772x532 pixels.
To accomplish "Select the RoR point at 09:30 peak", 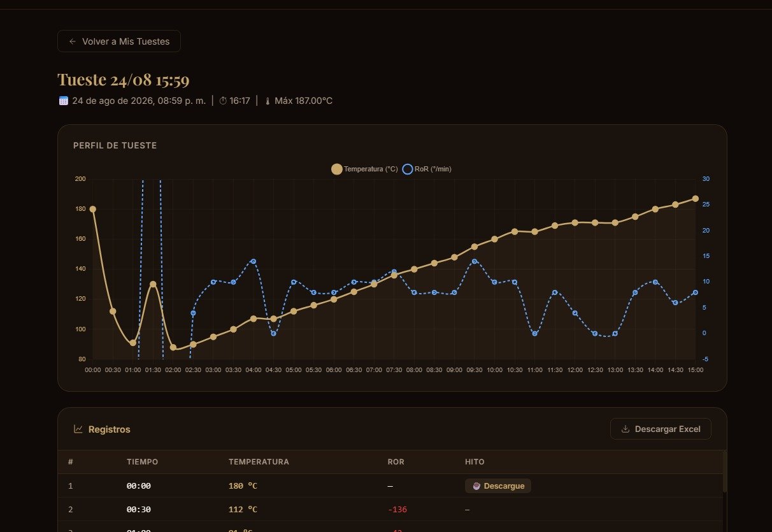I will [475, 261].
